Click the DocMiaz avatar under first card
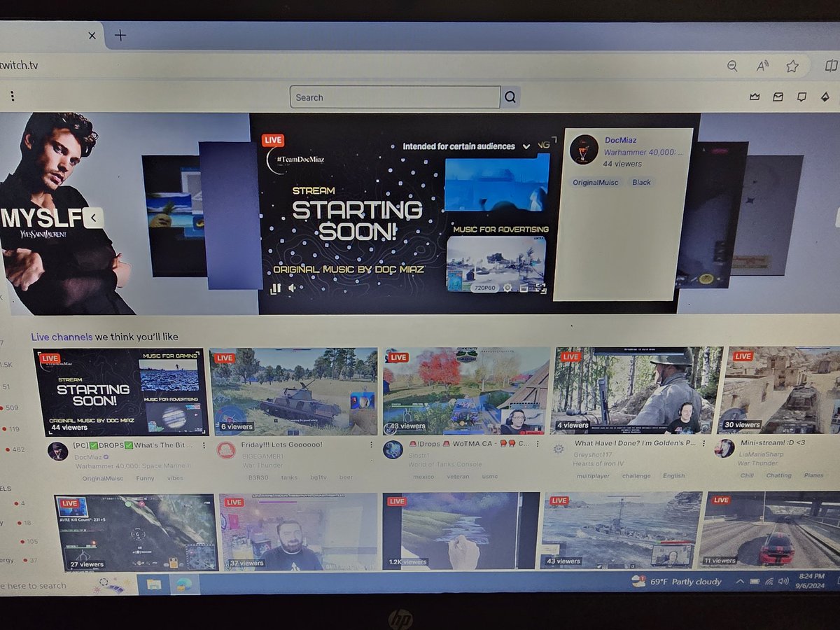The image size is (840, 630). (57, 451)
